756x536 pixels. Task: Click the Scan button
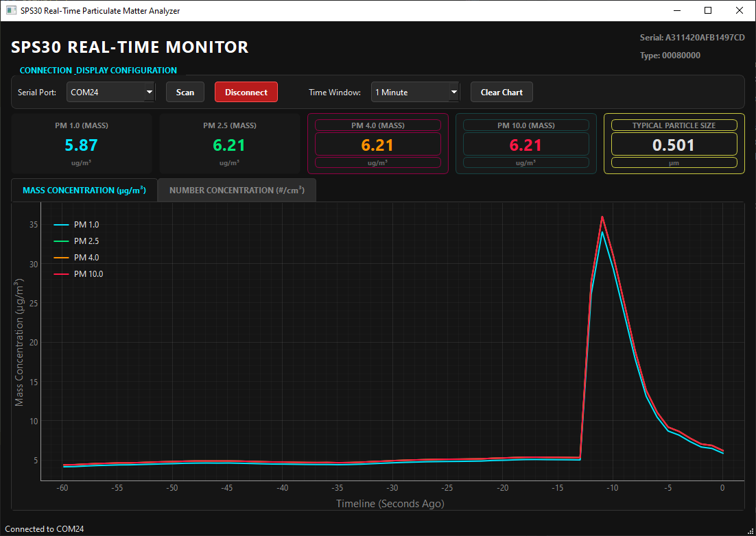pos(185,92)
